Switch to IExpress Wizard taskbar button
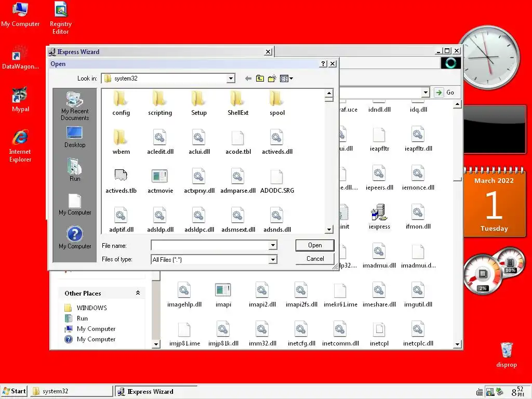Image resolution: width=532 pixels, height=399 pixels. point(156,391)
